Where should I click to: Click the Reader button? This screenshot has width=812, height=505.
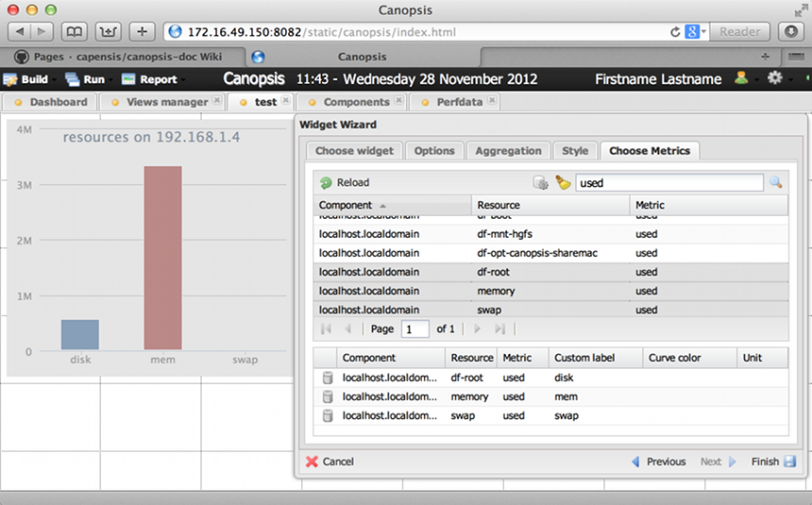pos(739,32)
